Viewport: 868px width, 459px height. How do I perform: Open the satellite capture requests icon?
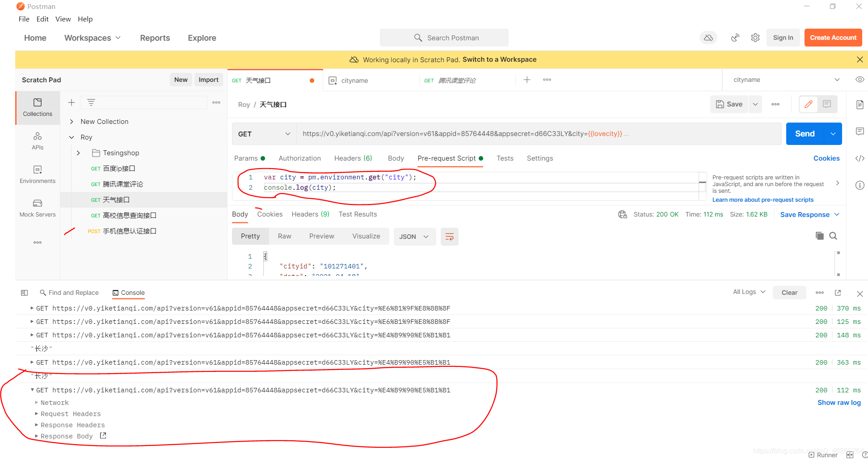click(735, 38)
